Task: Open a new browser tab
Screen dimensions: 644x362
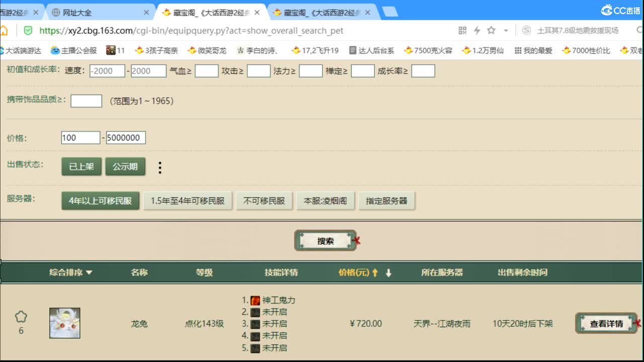Action: click(390, 12)
